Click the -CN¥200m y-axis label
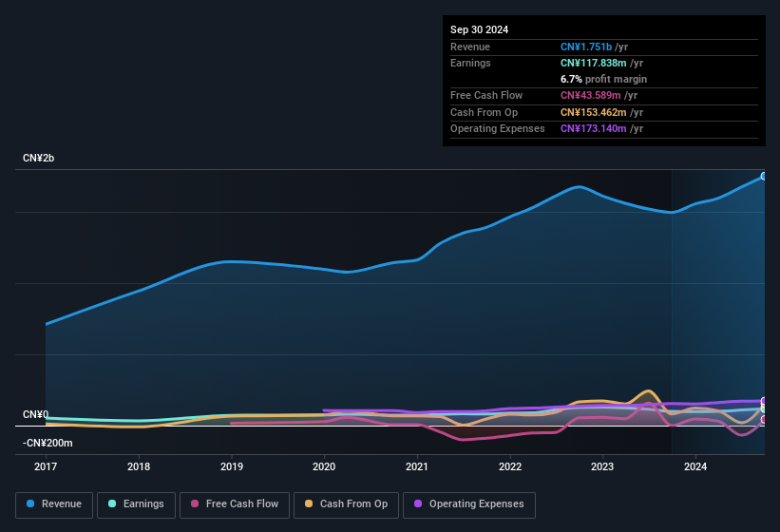 click(x=48, y=443)
